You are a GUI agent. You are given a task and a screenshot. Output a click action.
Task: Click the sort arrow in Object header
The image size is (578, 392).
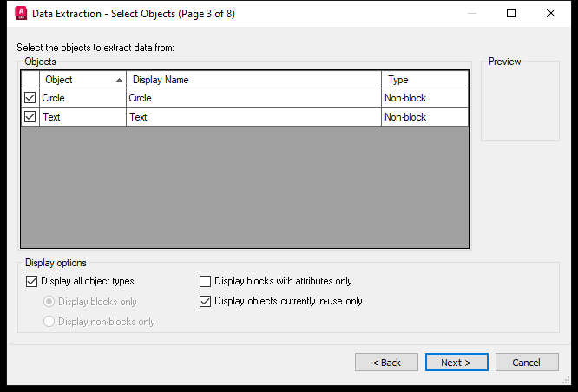tap(119, 80)
